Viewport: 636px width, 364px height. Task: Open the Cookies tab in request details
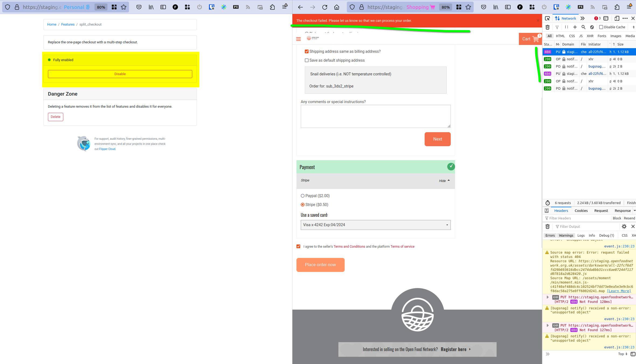(581, 211)
